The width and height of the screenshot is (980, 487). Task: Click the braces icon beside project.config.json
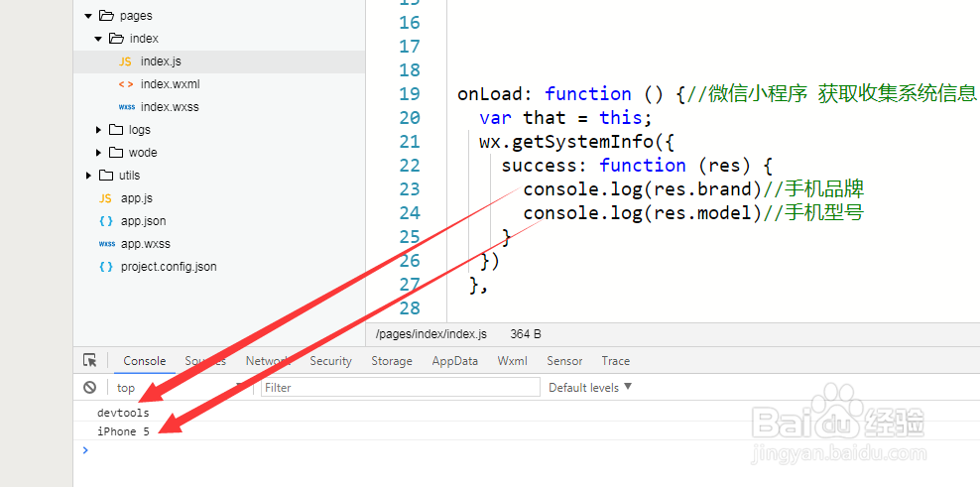106,267
